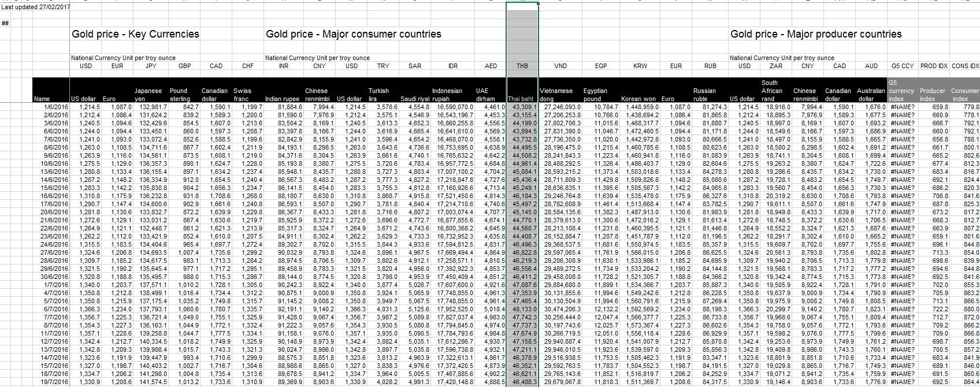Select South African rand value 18,916.0
The image size is (980, 387).
(779, 107)
